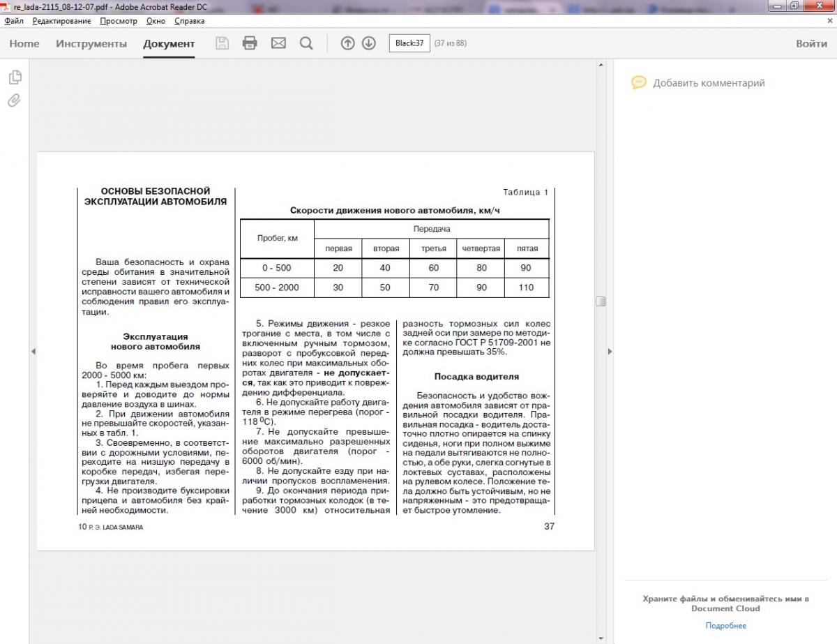Click the "пятая" column header

(x=527, y=248)
